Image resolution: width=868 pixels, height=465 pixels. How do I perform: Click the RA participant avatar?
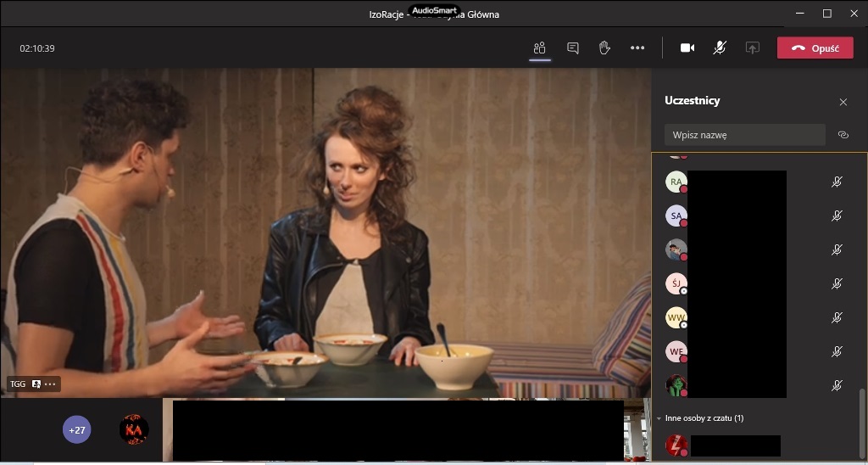point(676,182)
